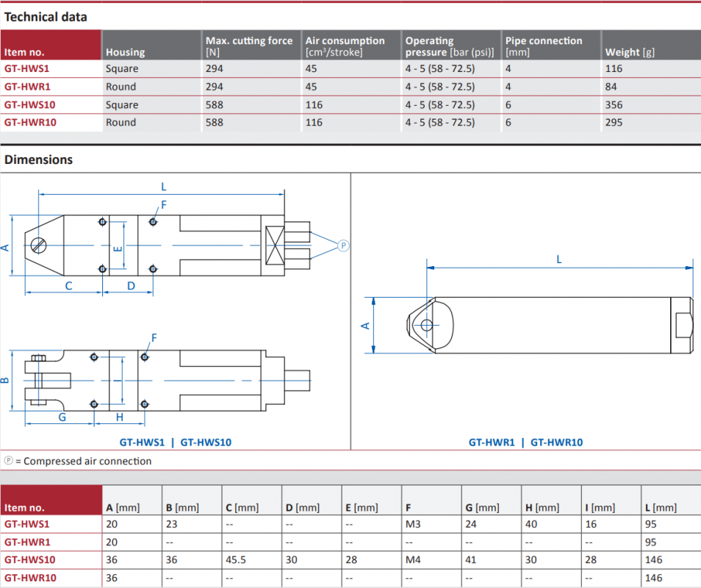Click cutting force 588 for GT-HWS10
This screenshot has height=588, width=701.
point(214,104)
